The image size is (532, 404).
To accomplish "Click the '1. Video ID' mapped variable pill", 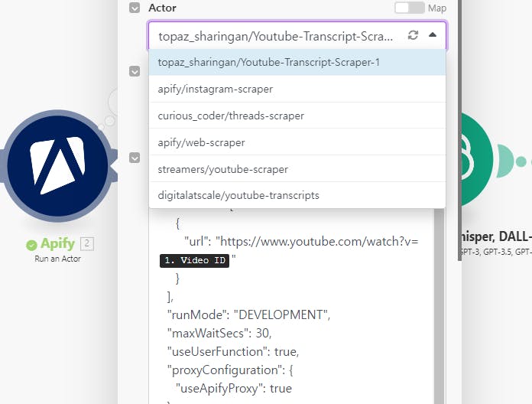I will pos(194,260).
